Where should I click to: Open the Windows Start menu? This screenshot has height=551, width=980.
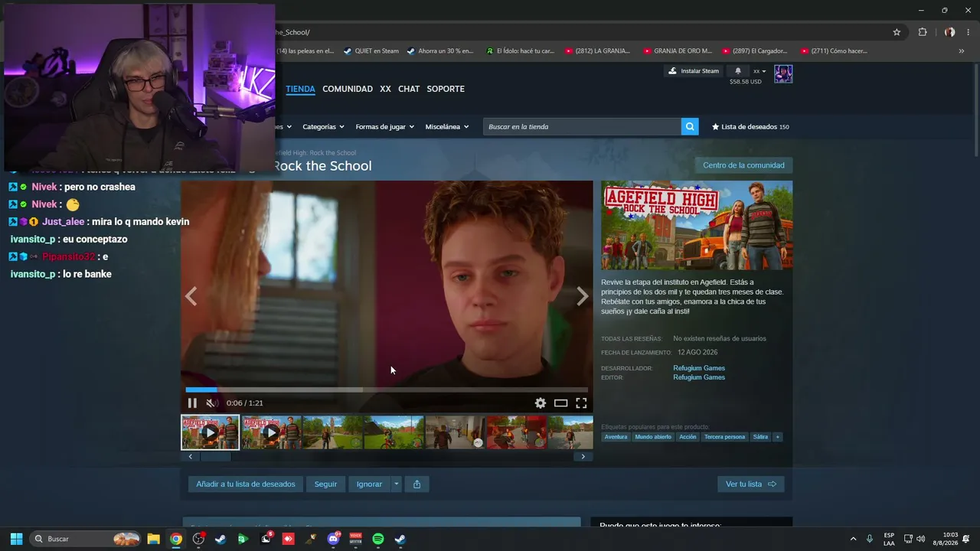tap(16, 539)
